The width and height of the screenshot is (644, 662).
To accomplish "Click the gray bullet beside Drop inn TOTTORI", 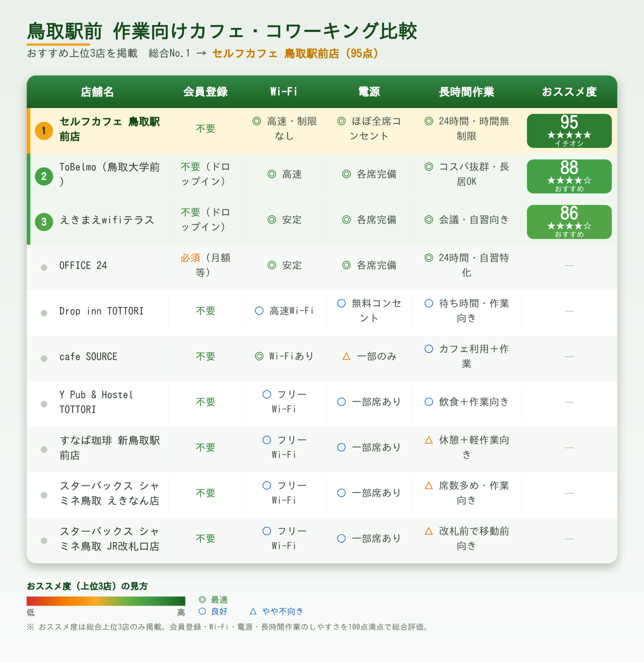I will point(44,313).
